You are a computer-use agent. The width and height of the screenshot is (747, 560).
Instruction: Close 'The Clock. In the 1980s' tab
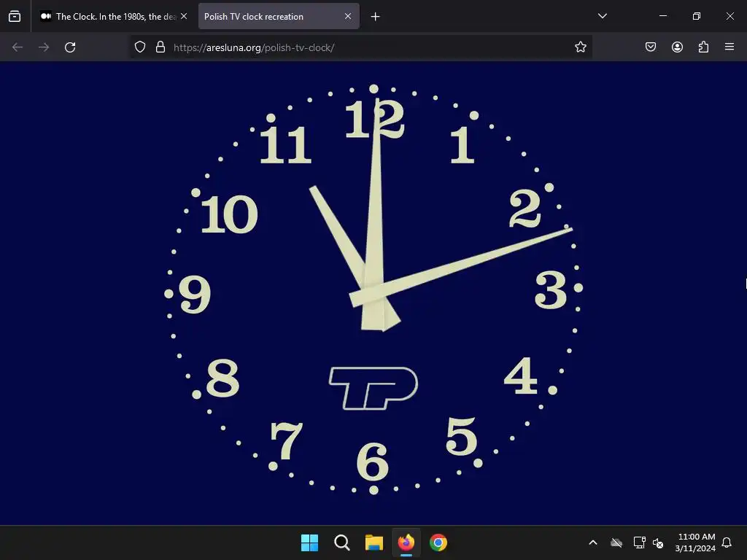[x=184, y=16]
